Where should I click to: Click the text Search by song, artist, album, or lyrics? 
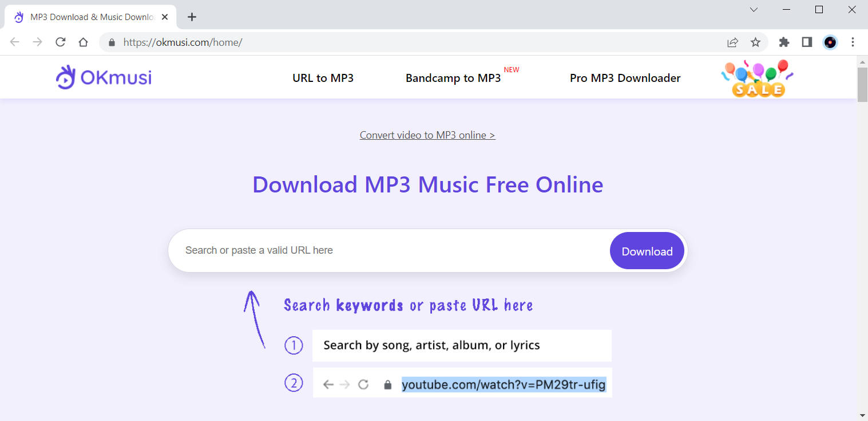point(432,345)
